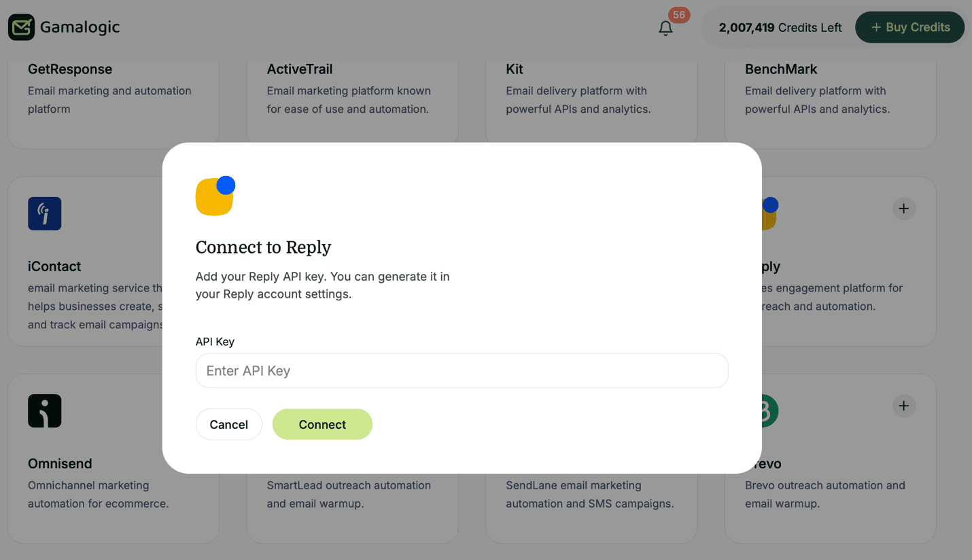Cancel the Reply connection dialog
The image size is (972, 560).
coord(228,424)
